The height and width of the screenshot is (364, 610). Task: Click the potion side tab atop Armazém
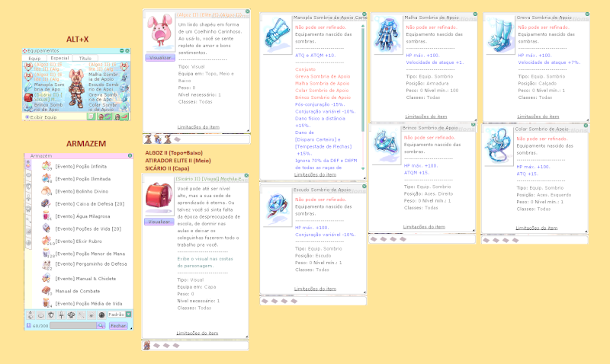pyautogui.click(x=28, y=164)
